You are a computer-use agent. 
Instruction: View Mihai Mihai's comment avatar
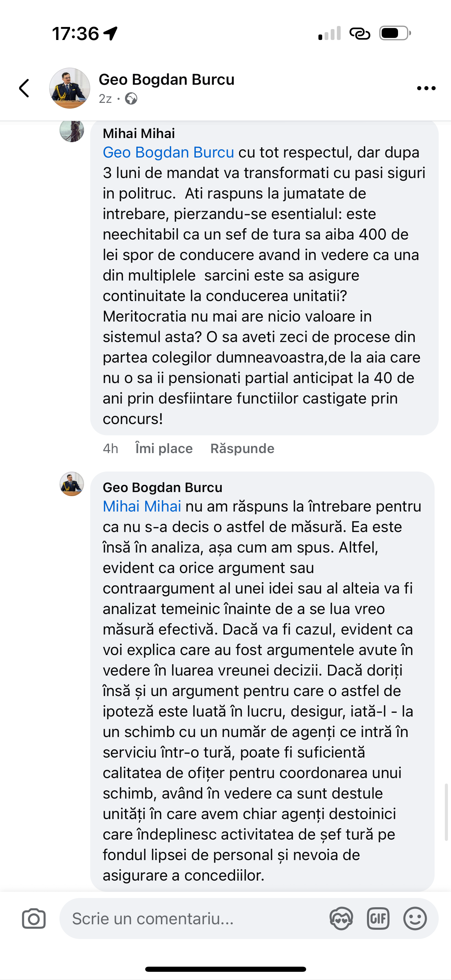(x=72, y=131)
